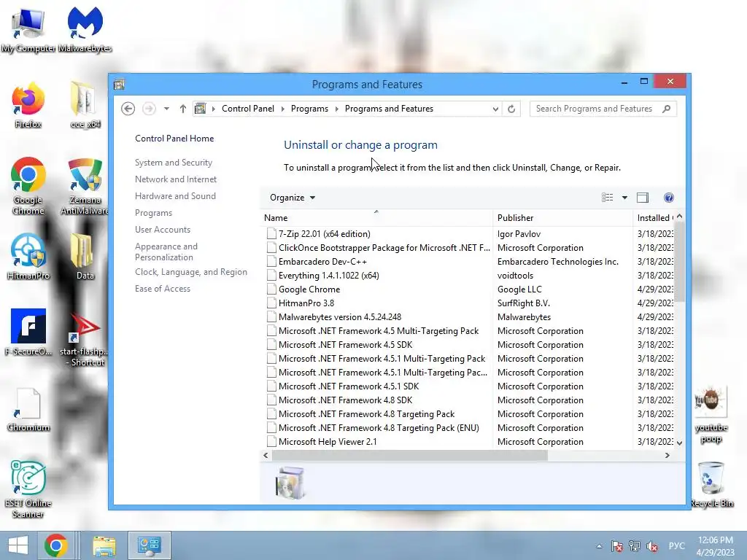The image size is (747, 560).
Task: Click vertical scrollbar down arrow
Action: click(679, 443)
